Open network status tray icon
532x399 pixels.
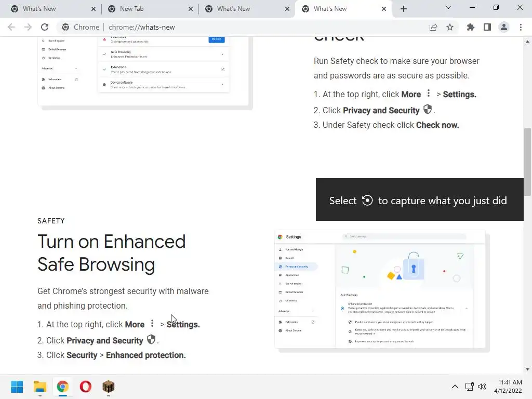pyautogui.click(x=470, y=387)
